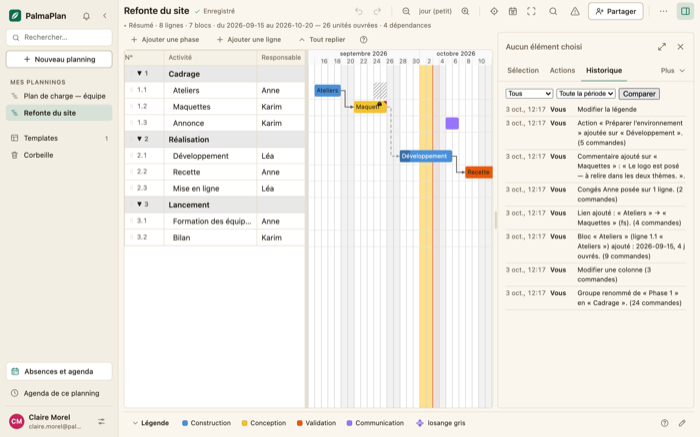This screenshot has height=437, width=700.
Task: Open Agenda de ce planning
Action: [59, 393]
